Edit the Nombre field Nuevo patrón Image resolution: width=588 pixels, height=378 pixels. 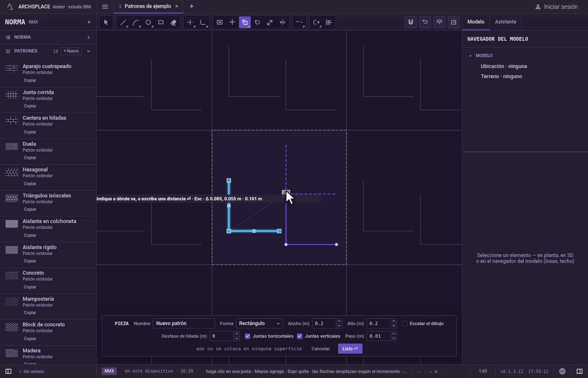[x=184, y=323]
